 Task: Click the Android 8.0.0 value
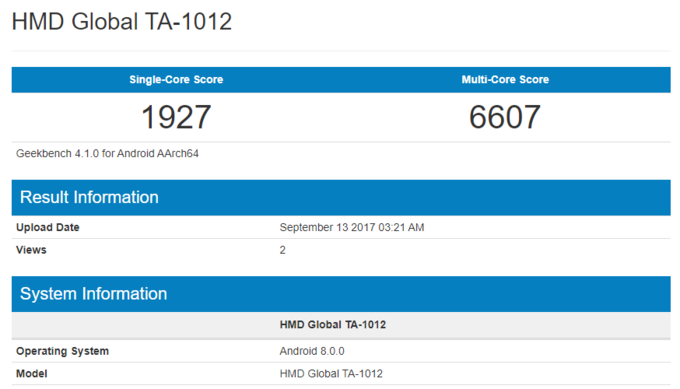pyautogui.click(x=312, y=351)
